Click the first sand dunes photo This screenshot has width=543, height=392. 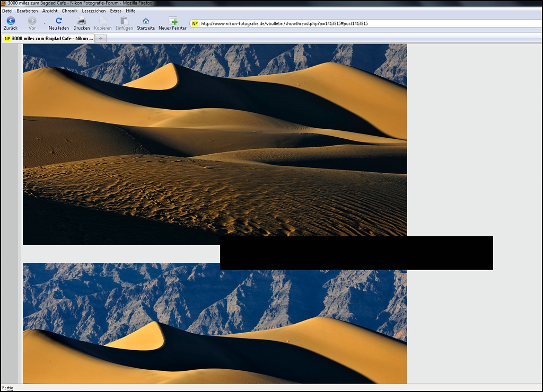(x=215, y=144)
